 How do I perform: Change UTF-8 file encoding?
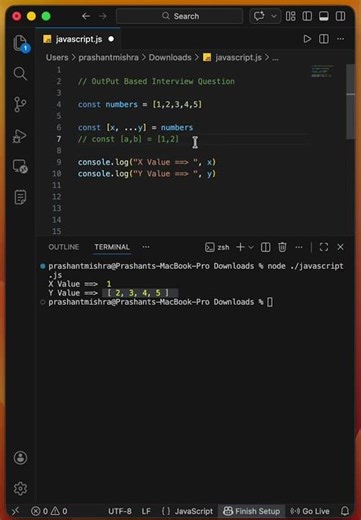point(120,511)
